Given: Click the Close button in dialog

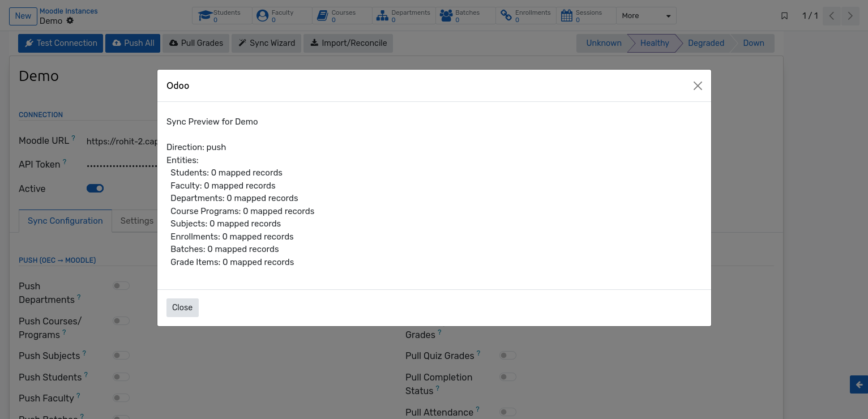Looking at the screenshot, I should coord(182,307).
